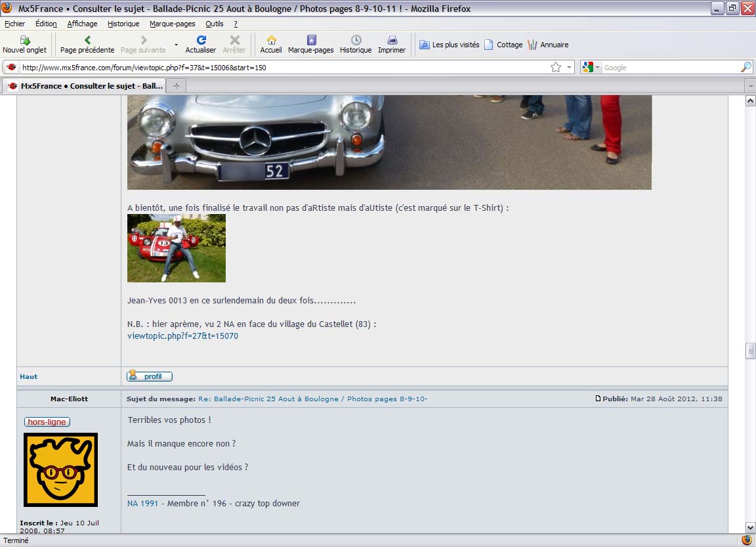
Task: Open Les plus visités bookmarks folder
Action: [x=450, y=45]
